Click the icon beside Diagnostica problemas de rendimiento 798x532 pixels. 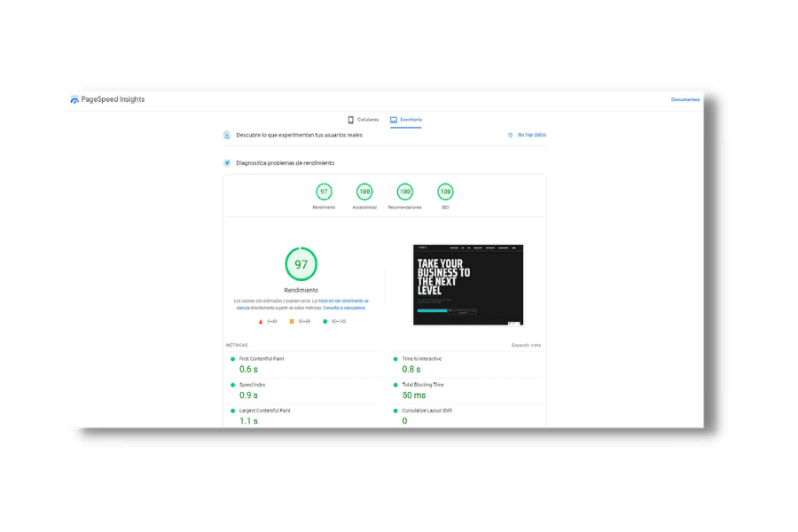[227, 163]
